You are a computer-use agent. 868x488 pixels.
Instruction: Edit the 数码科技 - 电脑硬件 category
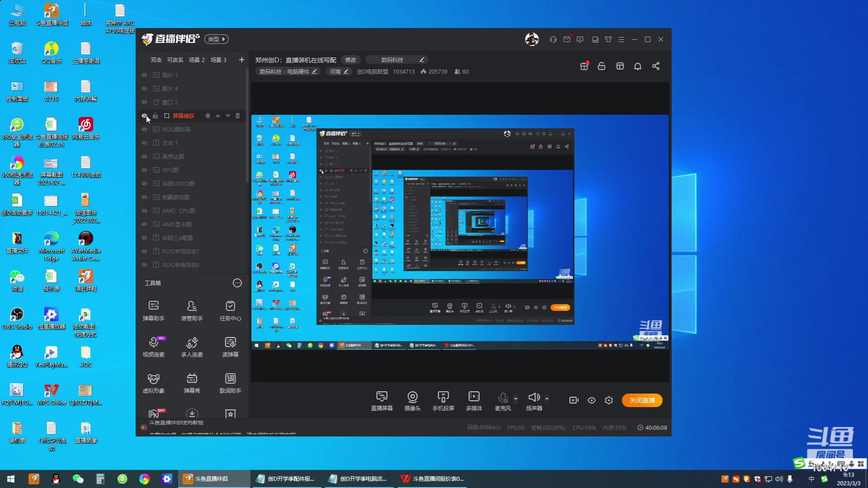(288, 72)
